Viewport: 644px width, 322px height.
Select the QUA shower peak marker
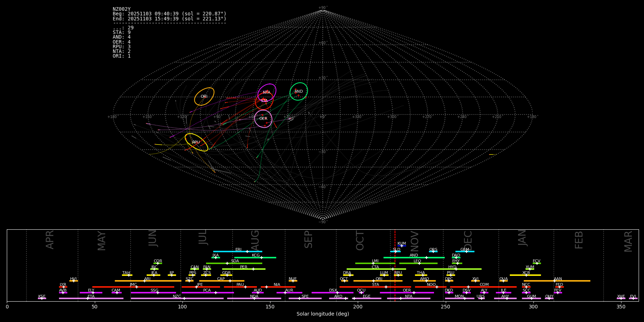click(x=503, y=281)
